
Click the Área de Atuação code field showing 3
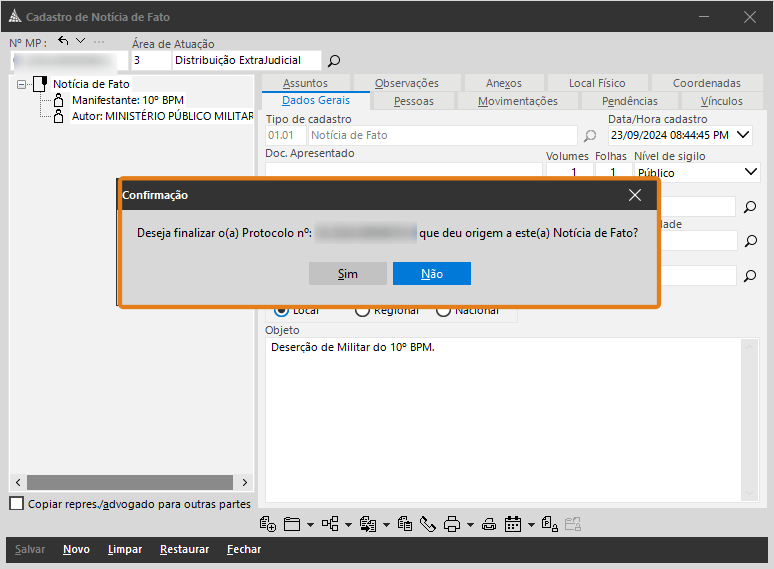[x=151, y=60]
